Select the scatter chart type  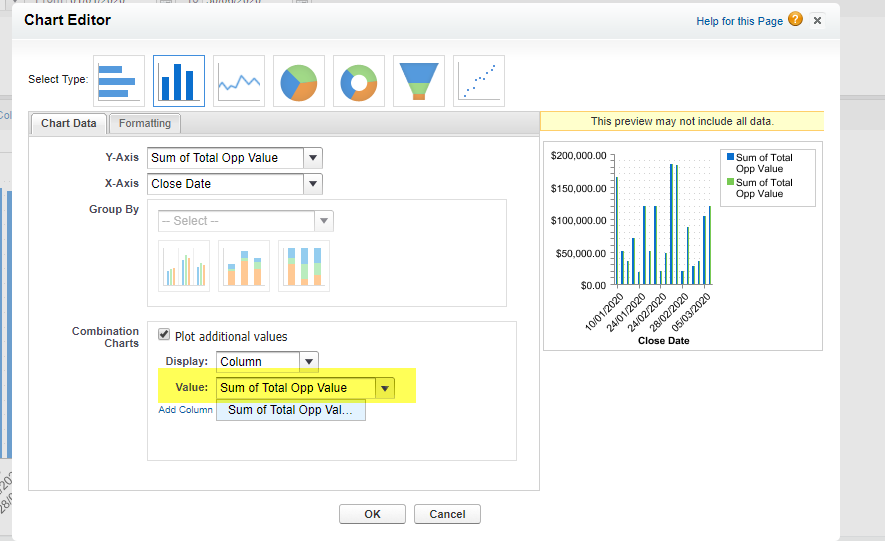pos(479,81)
